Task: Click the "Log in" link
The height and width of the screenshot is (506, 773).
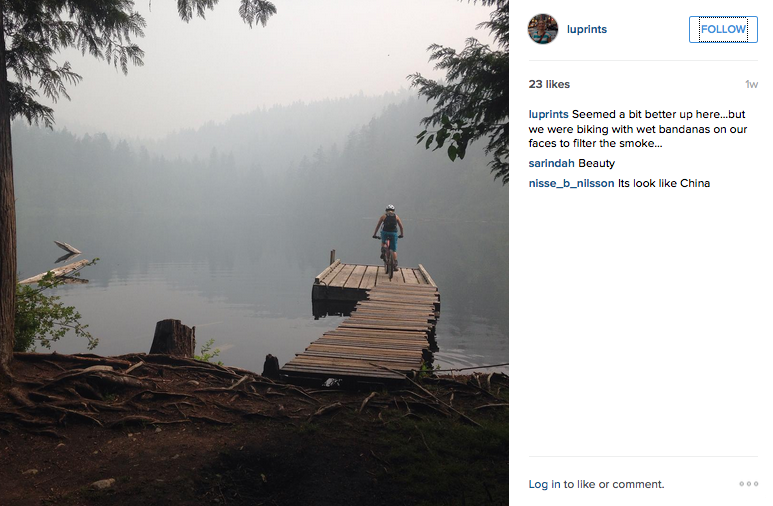Action: (x=544, y=484)
